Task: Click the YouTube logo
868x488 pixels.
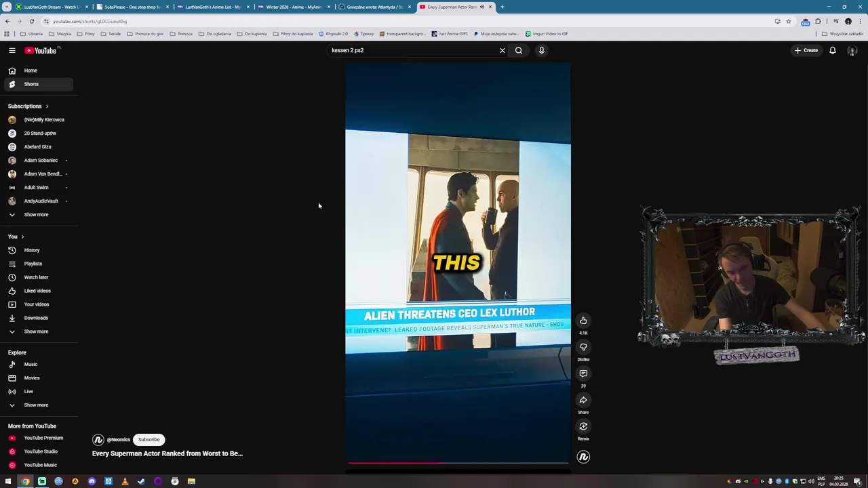Action: point(42,50)
